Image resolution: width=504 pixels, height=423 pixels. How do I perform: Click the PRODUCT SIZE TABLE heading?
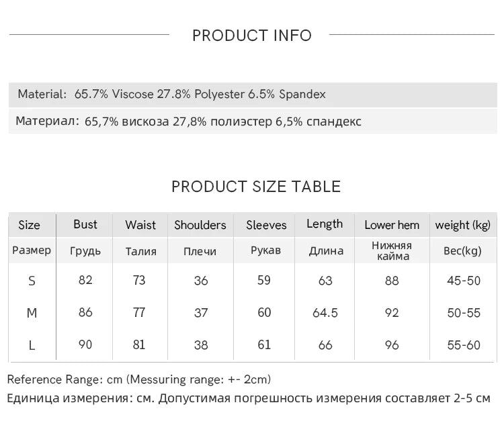tap(256, 187)
